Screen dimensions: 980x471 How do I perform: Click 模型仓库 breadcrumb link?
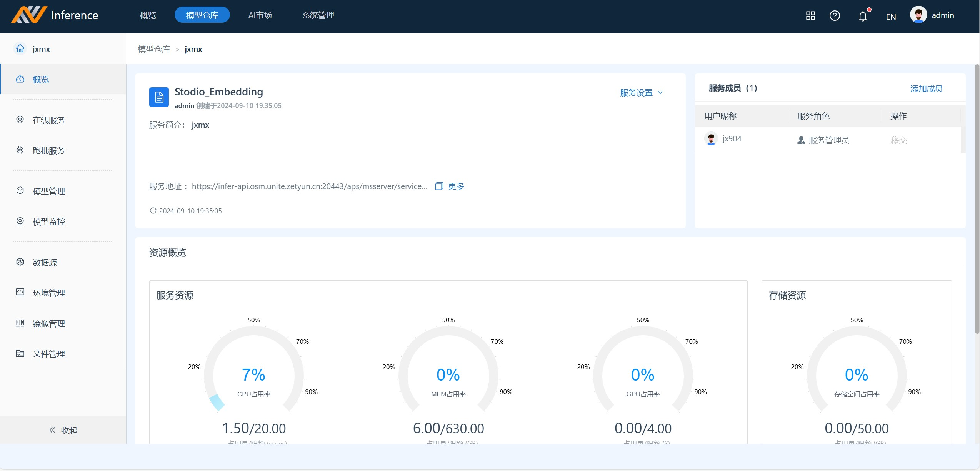(x=154, y=49)
